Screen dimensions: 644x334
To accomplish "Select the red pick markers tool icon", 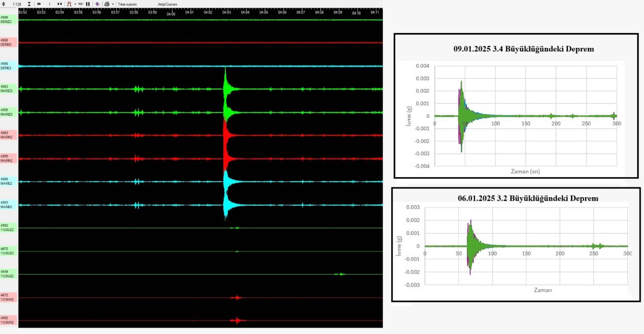I will click(69, 4).
